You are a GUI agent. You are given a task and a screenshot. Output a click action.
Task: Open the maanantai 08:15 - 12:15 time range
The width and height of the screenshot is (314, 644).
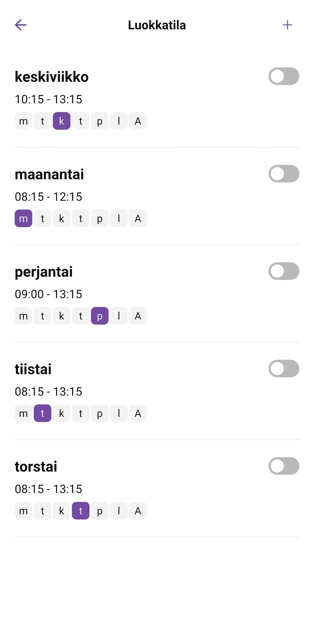[x=48, y=197]
